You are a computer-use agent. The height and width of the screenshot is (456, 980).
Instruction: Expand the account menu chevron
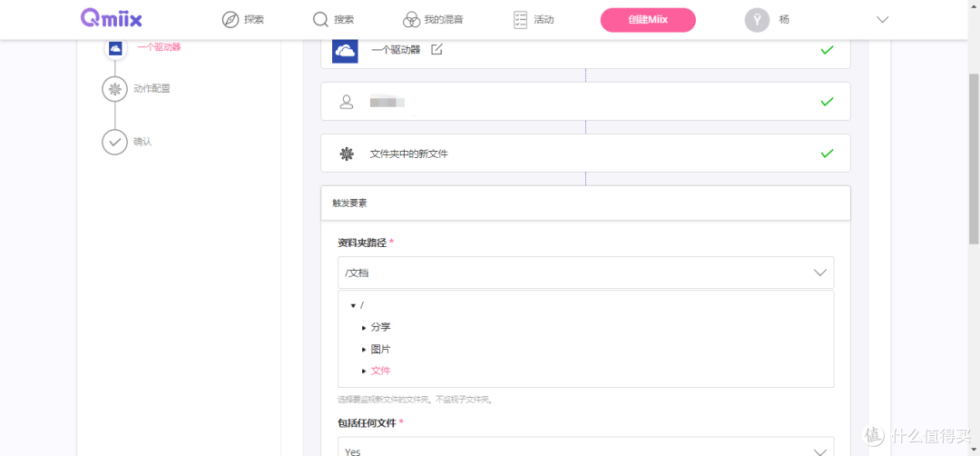883,20
